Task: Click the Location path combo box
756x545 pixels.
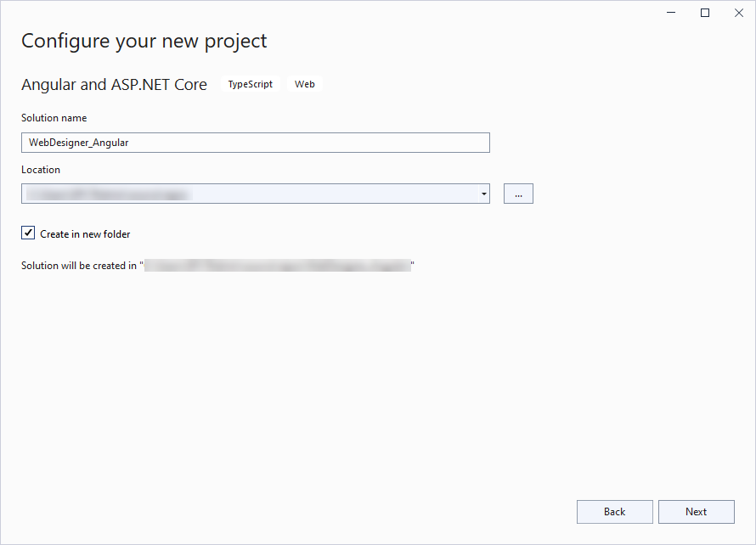Action: pyautogui.click(x=256, y=194)
